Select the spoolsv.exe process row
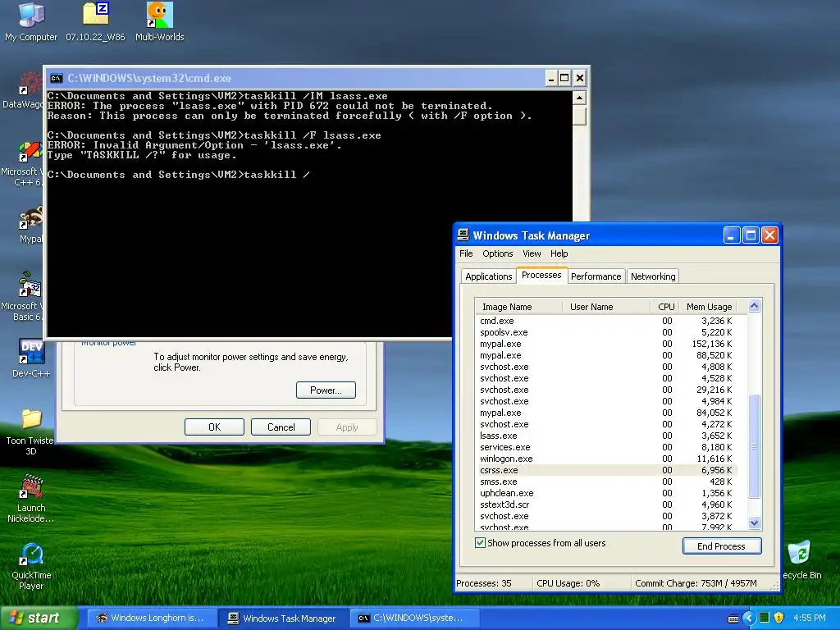The height and width of the screenshot is (630, 840). coord(606,332)
